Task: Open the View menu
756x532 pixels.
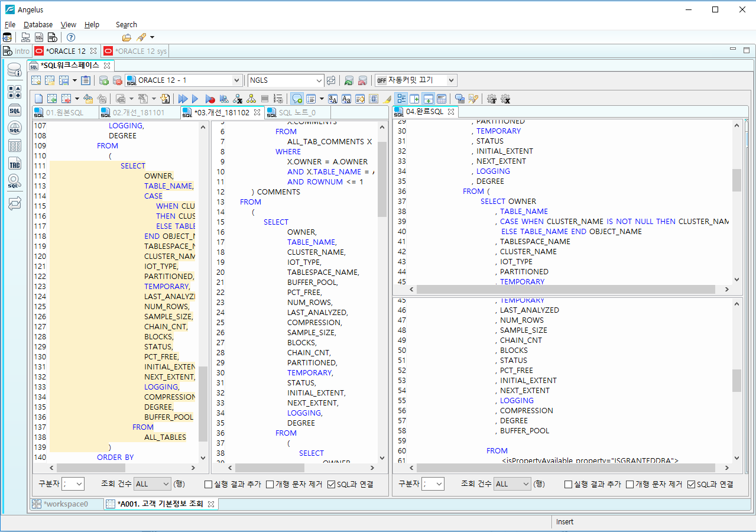Action: coord(69,25)
